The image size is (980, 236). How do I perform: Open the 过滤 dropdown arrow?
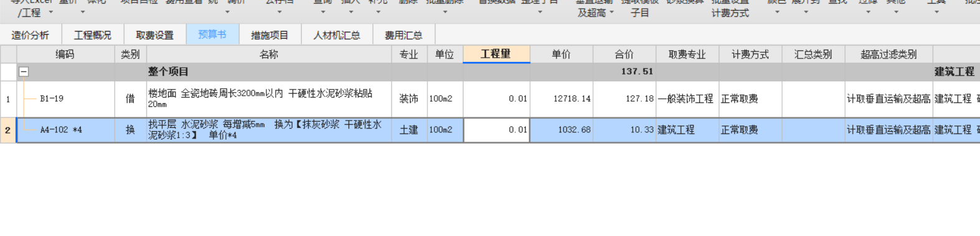(868, 12)
